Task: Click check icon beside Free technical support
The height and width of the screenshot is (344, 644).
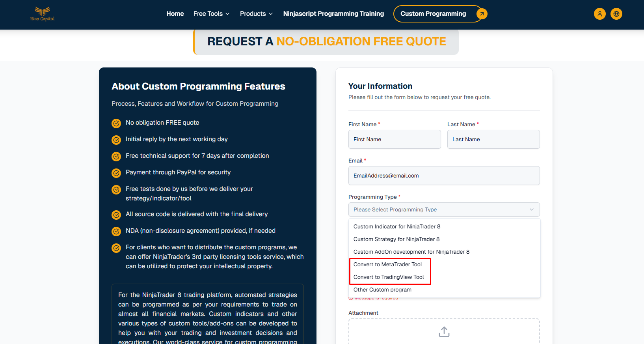Action: 116,157
